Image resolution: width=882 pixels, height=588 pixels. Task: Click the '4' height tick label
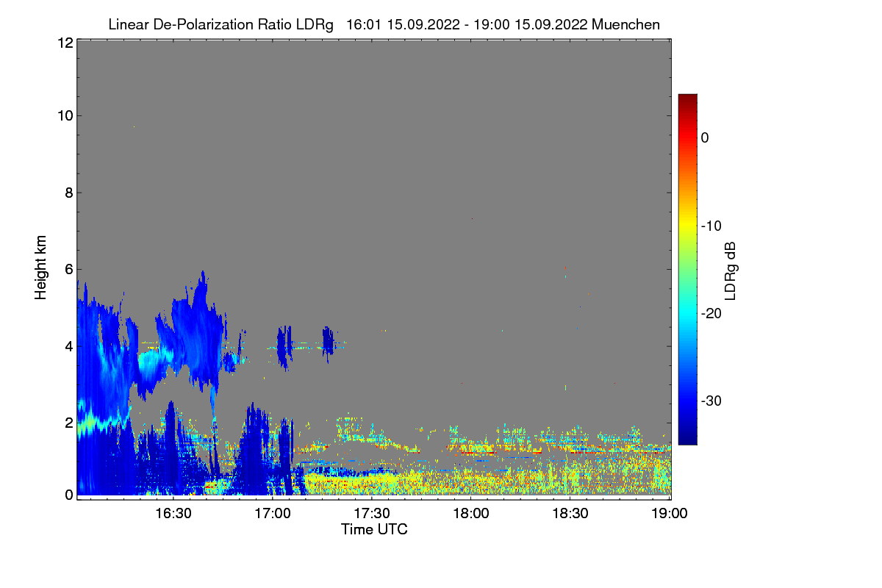tap(68, 345)
